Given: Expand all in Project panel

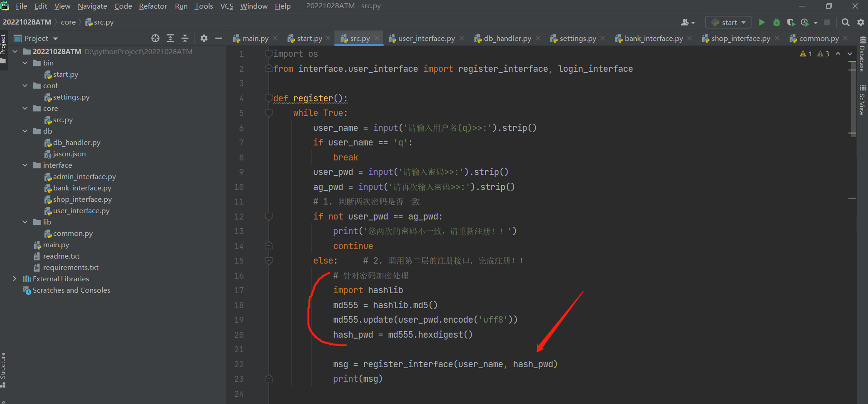Looking at the screenshot, I should [170, 39].
